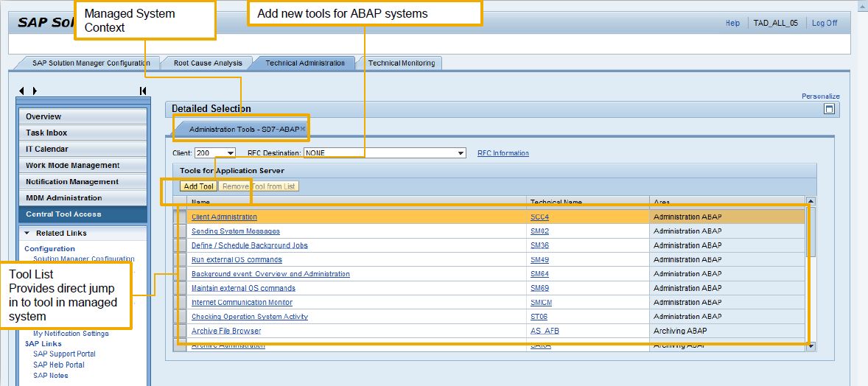Select Central Tool Access menu item
This screenshot has width=868, height=386.
[83, 214]
